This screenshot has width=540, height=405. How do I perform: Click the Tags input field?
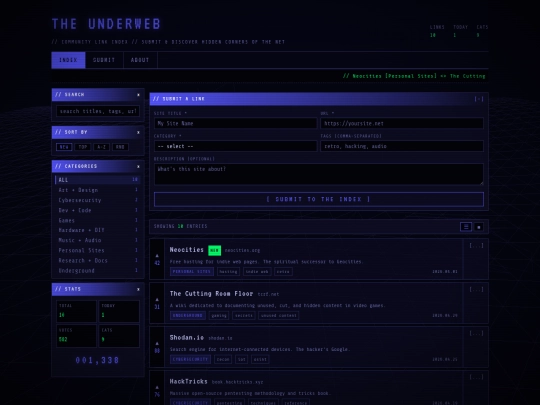(402, 146)
